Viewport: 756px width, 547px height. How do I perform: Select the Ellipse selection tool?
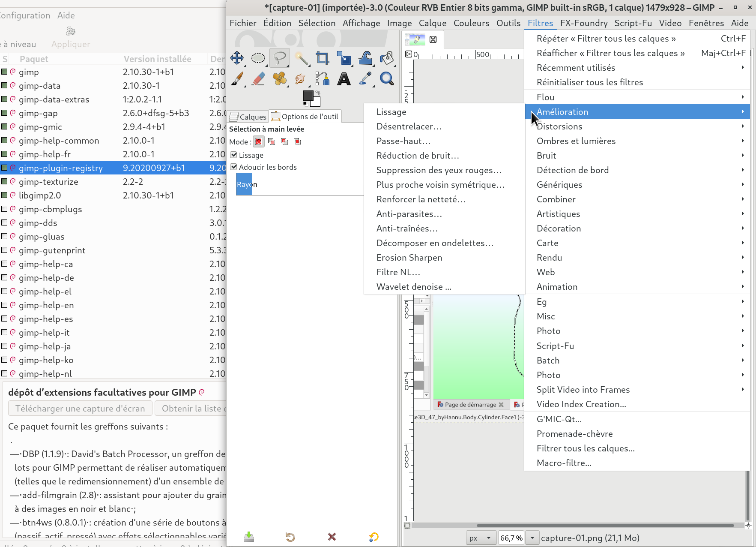258,58
